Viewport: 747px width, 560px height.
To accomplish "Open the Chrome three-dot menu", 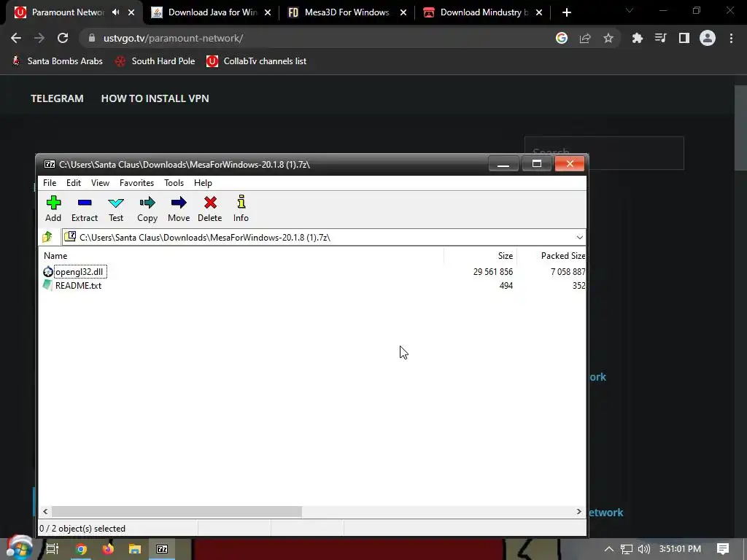I will click(731, 38).
